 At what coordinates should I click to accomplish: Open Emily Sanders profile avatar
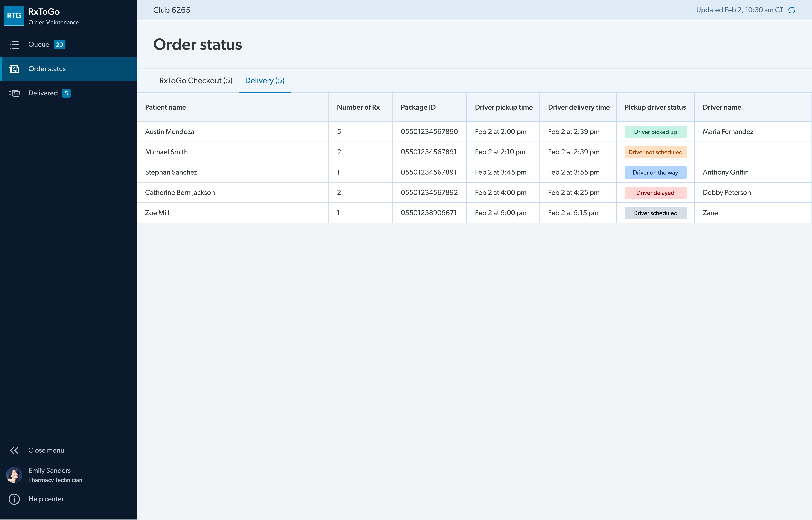[x=14, y=475]
